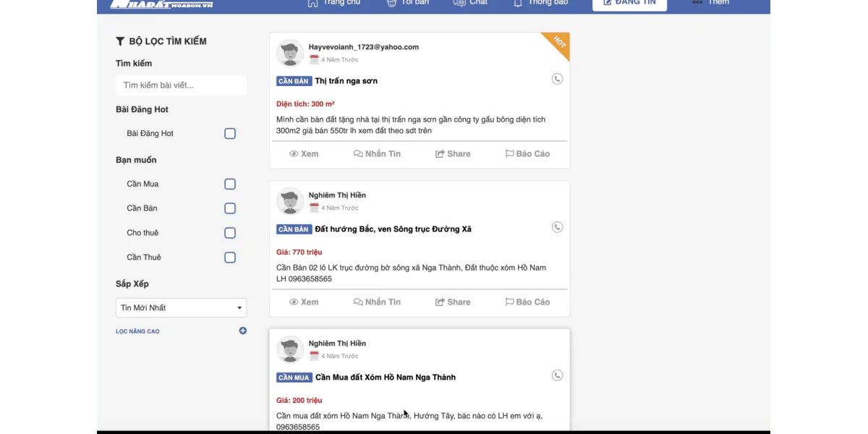Open avatar of Hayvevoianh_1723@yahoo.com
Viewport: 868px width, 434px height.
click(290, 53)
